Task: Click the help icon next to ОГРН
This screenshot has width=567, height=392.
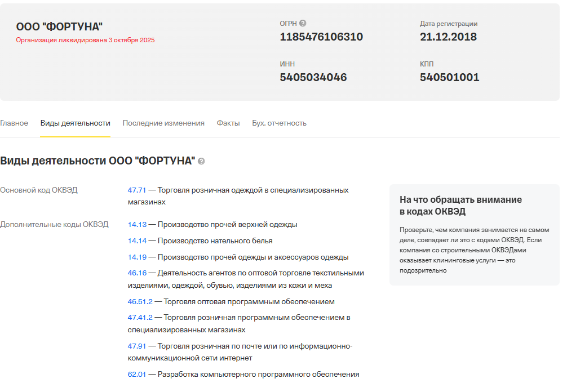Action: [303, 24]
